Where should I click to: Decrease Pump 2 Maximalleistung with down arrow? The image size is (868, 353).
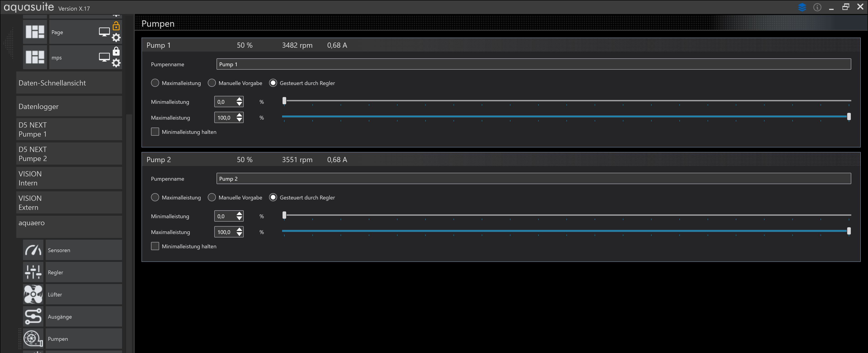click(x=239, y=234)
